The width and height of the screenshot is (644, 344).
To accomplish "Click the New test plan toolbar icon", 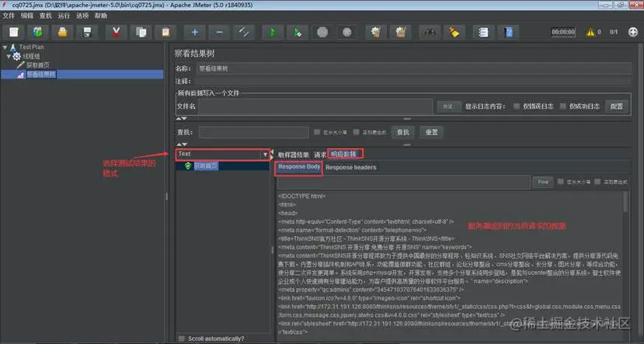I will tap(13, 32).
